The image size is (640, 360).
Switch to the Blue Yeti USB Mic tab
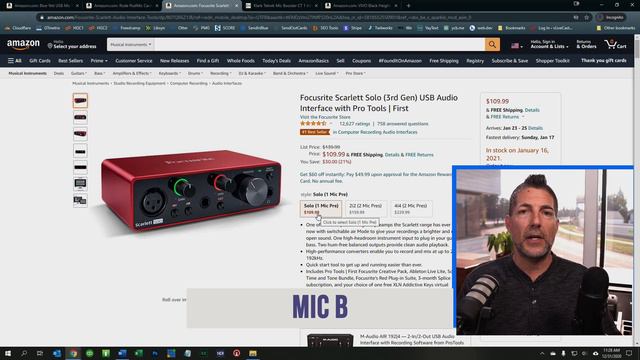pyautogui.click(x=42, y=6)
